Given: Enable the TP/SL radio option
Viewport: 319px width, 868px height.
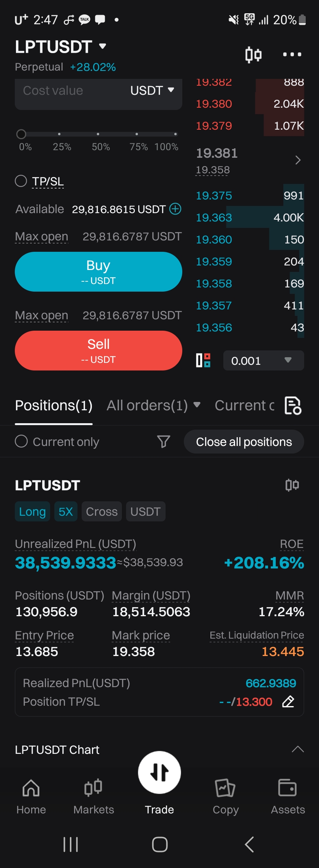Looking at the screenshot, I should [x=21, y=181].
